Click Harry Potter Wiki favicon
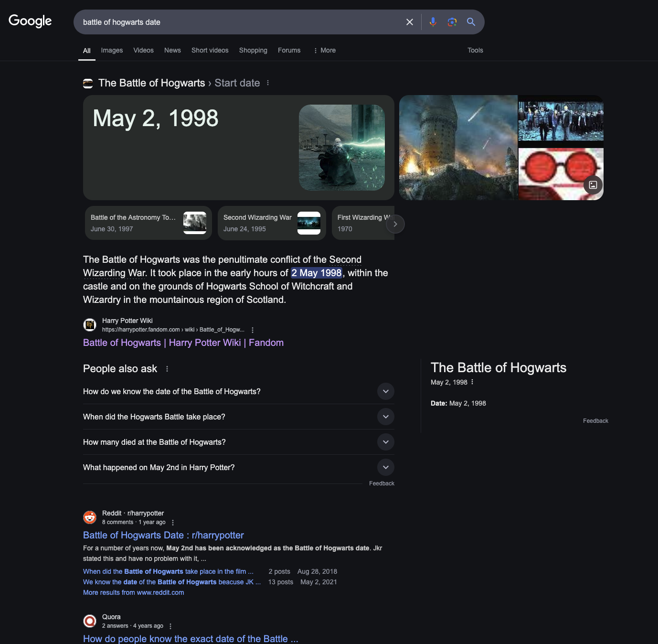This screenshot has width=658, height=644. pos(90,325)
